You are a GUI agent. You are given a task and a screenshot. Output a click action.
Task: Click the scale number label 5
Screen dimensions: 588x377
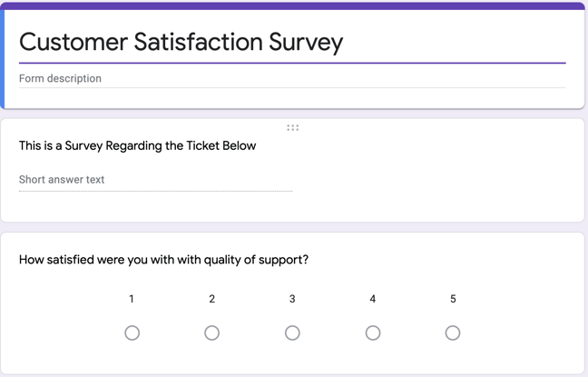[x=453, y=299]
